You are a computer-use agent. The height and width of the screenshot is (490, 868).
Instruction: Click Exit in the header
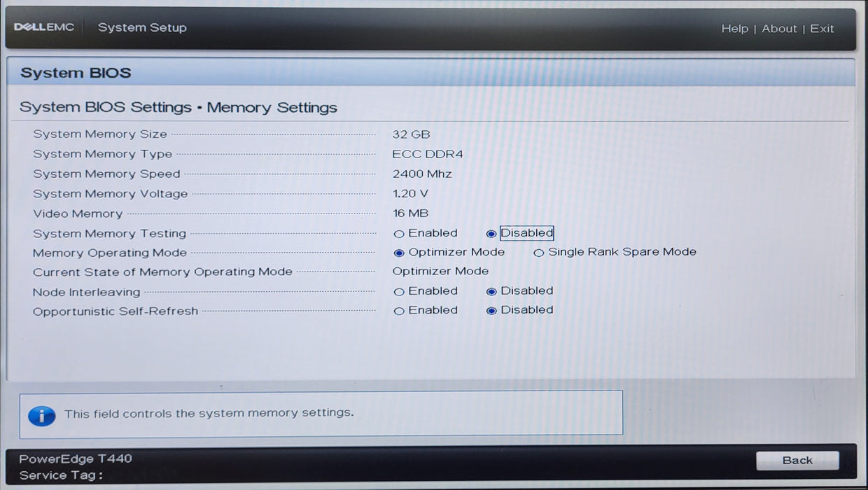click(822, 29)
